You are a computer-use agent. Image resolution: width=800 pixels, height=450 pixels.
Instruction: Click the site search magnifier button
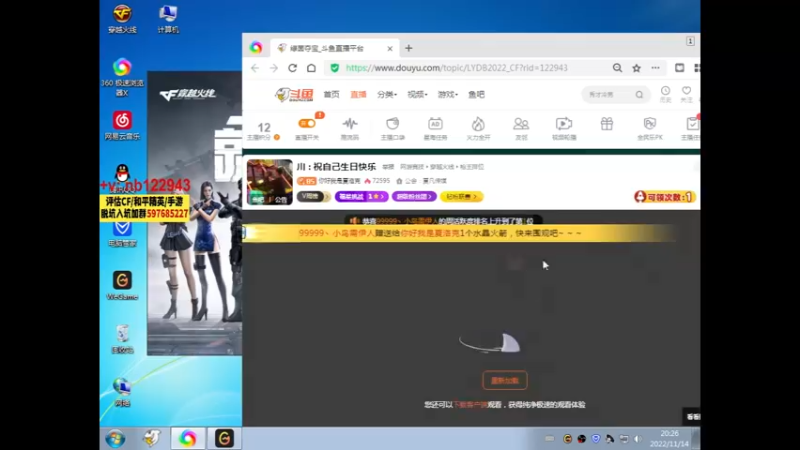click(x=639, y=94)
